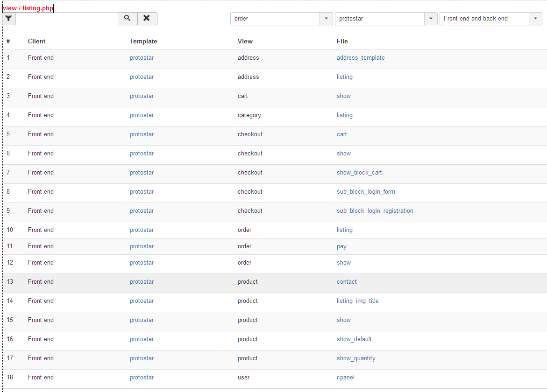547x392 pixels.
Task: Click the 'view / listing.php' red label
Action: 28,8
